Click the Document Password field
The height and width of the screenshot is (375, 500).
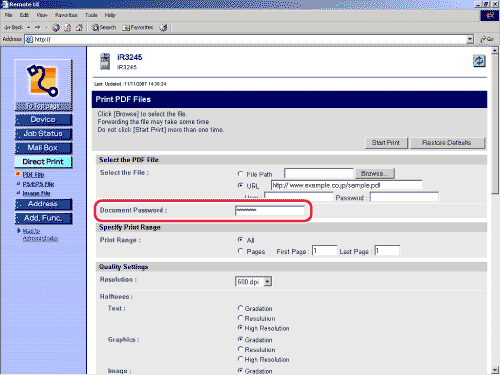point(270,210)
